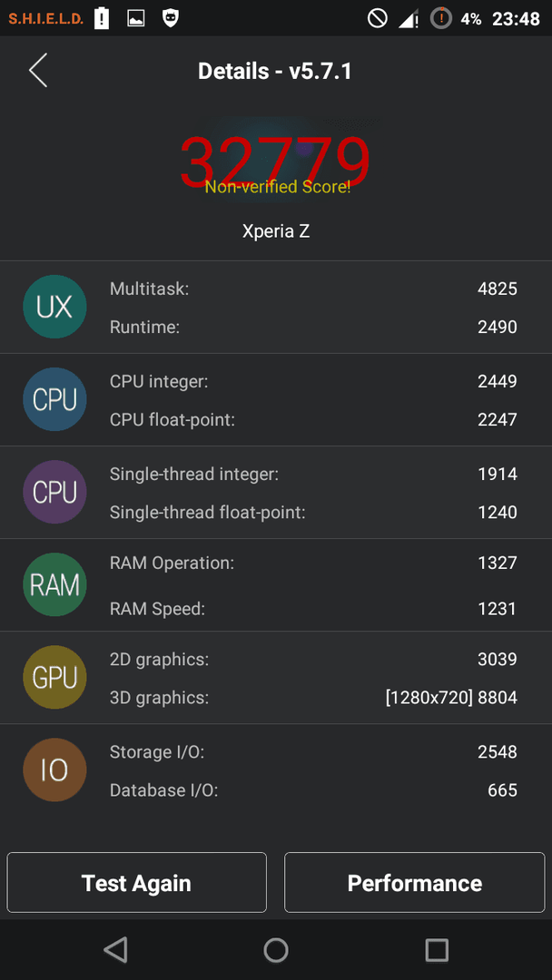
Task: Click the Test Again button
Action: [x=136, y=883]
